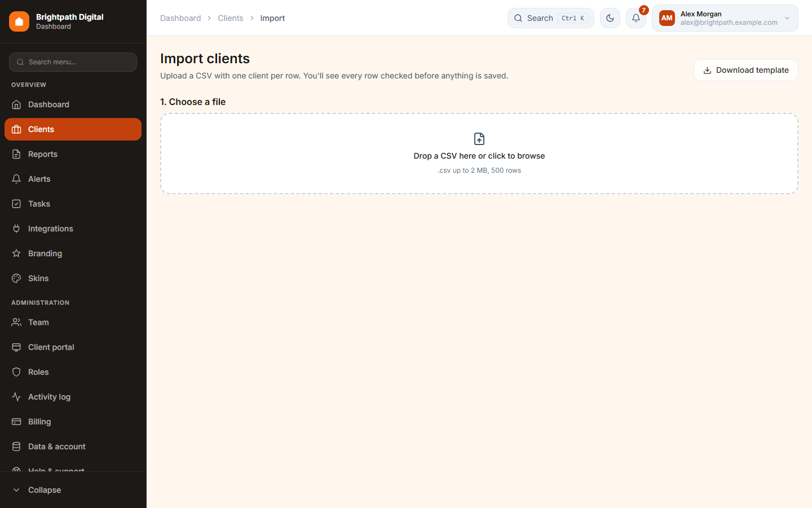The height and width of the screenshot is (508, 812).
Task: Click the Clients briefcase icon
Action: (16, 129)
